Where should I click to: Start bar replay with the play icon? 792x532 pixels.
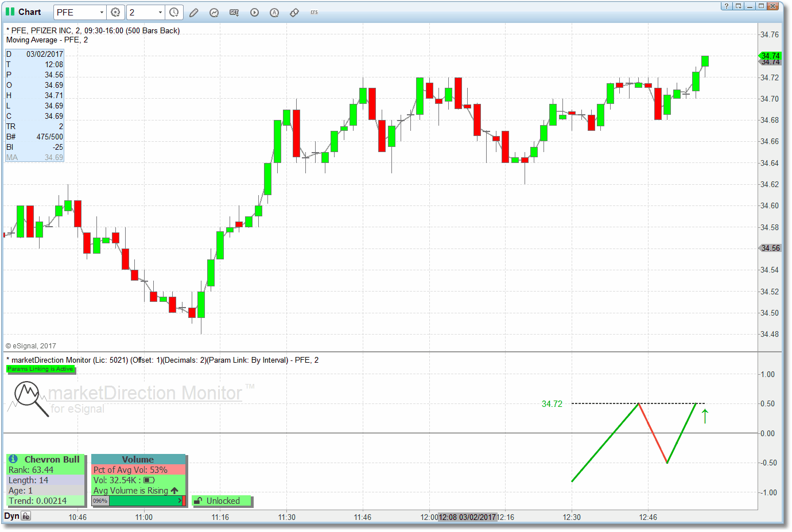tap(254, 12)
